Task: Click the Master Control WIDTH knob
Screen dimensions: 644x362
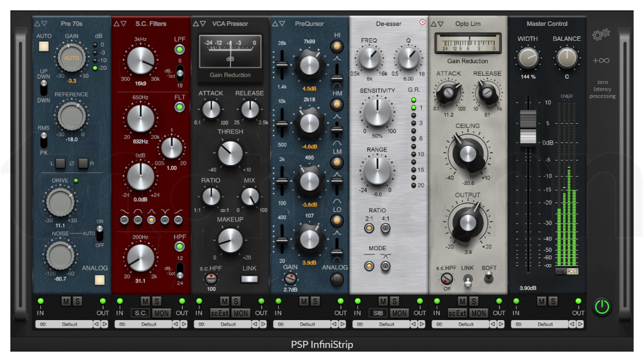Action: point(528,58)
